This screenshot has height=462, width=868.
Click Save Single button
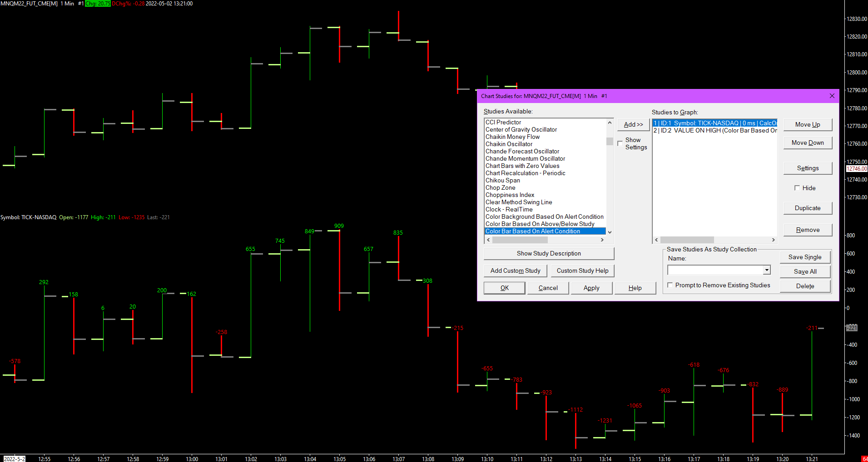tap(805, 257)
